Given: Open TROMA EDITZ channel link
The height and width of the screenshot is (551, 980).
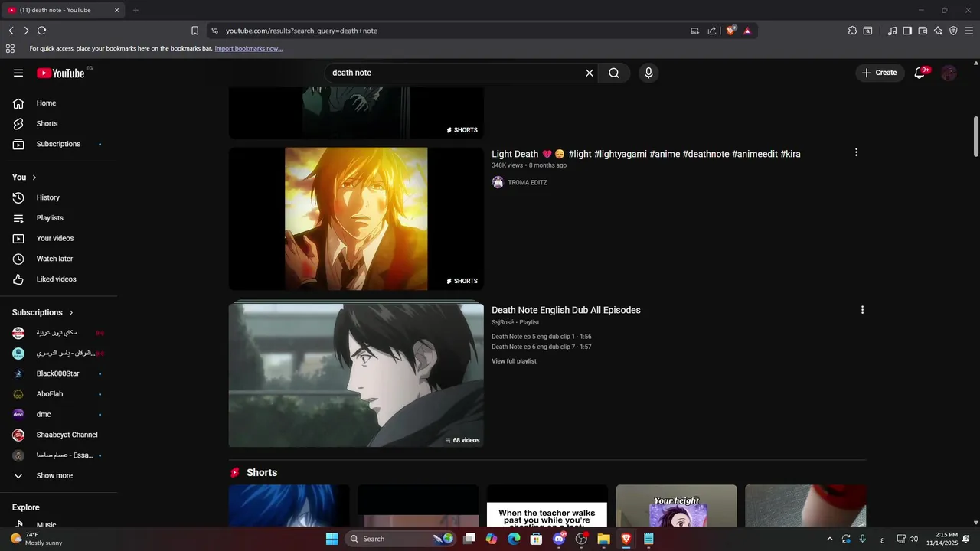Looking at the screenshot, I should [x=528, y=183].
